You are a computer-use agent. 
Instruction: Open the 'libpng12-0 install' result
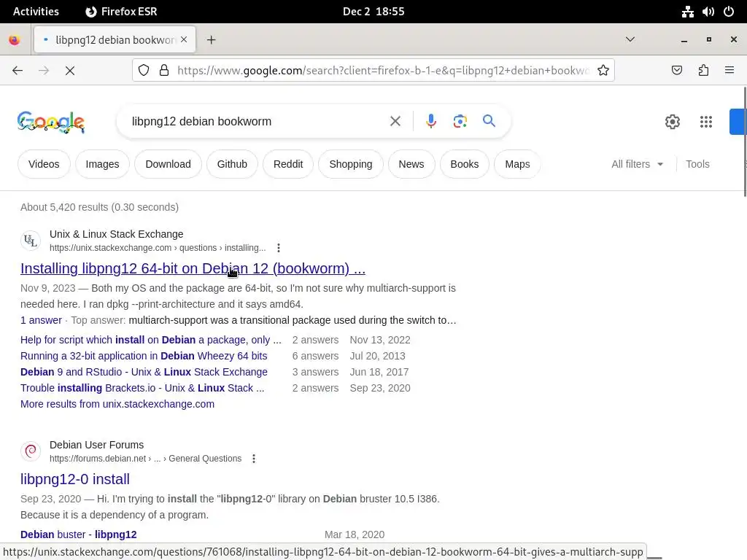click(75, 479)
